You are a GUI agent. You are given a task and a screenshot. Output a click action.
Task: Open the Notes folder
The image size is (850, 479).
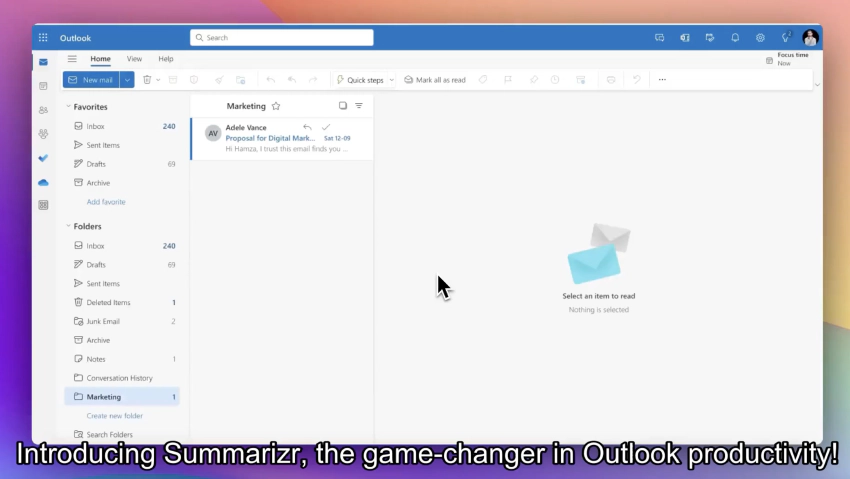123,359
